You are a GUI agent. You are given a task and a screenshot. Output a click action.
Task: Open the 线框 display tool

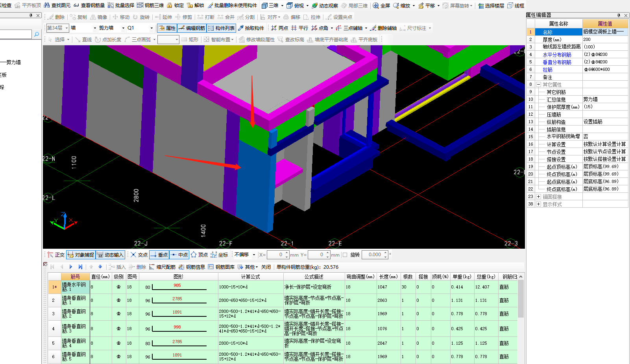515,6
